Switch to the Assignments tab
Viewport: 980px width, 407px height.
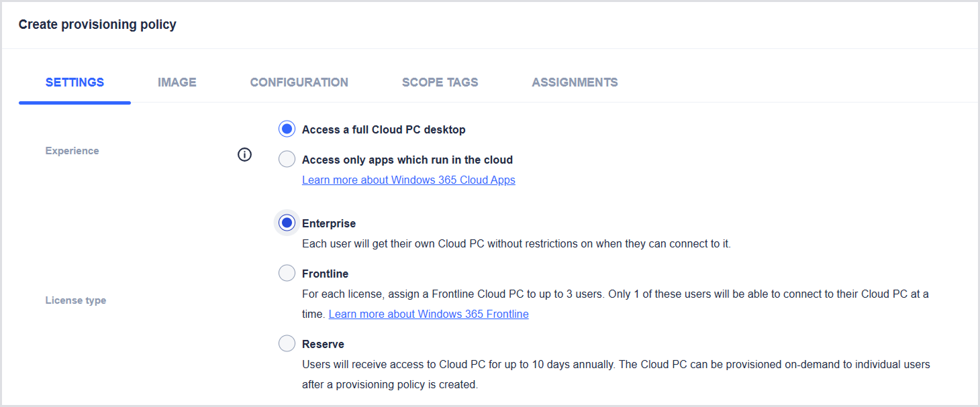coord(575,82)
